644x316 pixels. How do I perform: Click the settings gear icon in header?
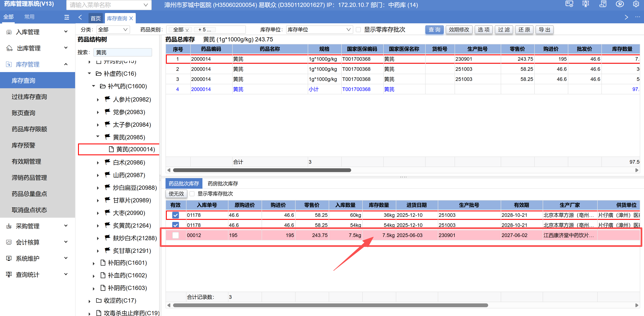pos(636,4)
